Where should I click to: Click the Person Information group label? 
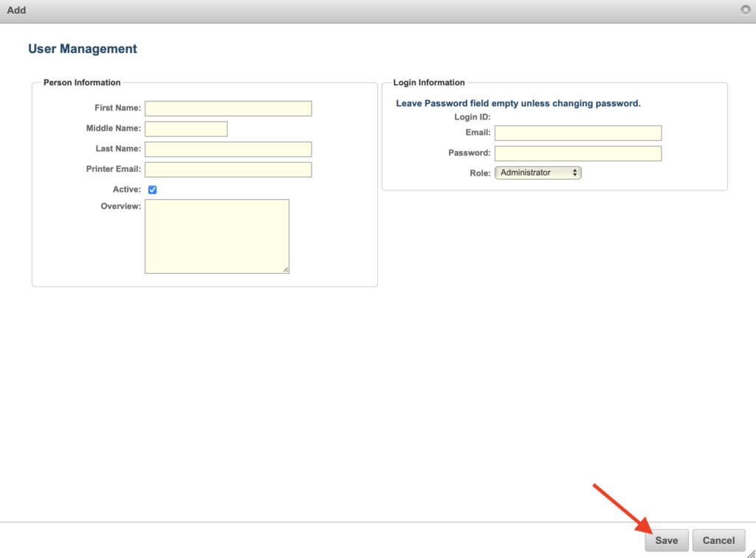coord(82,83)
